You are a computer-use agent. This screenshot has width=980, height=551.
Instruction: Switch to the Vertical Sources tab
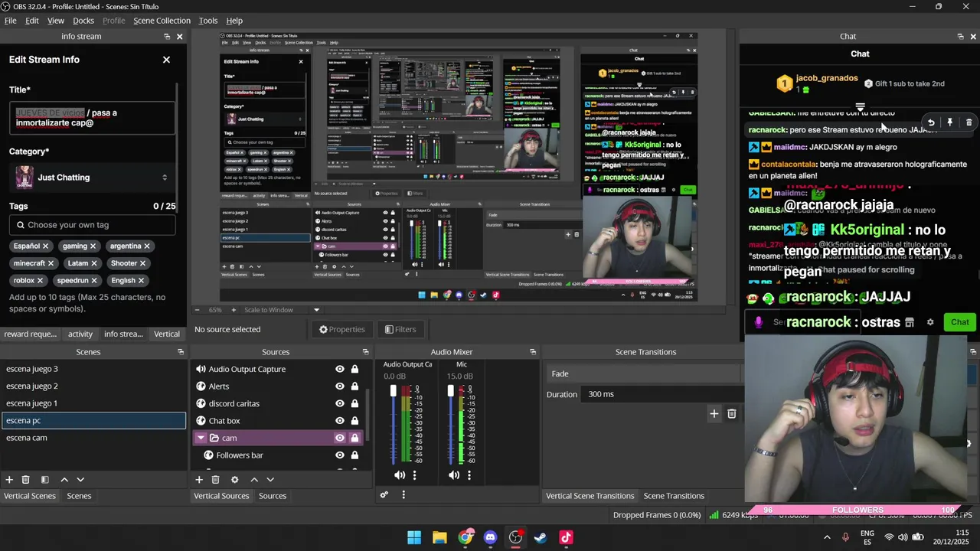tap(221, 496)
